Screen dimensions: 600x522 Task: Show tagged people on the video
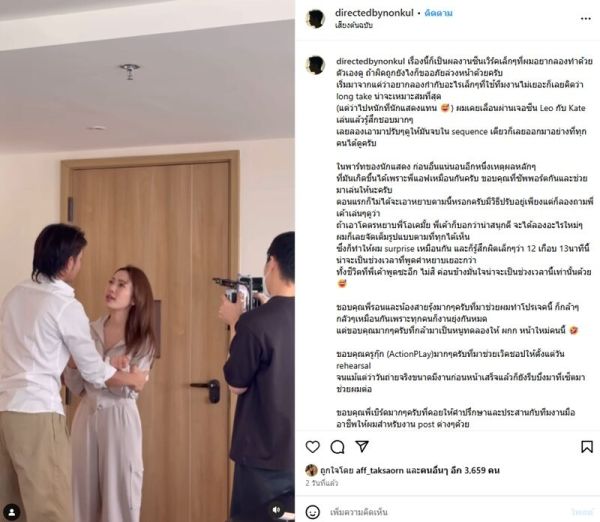[12, 512]
